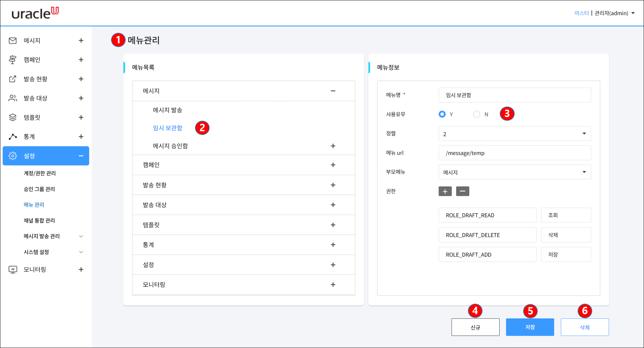Open 채널 통합 관리 in the sidebar
The width and height of the screenshot is (644, 348).
click(x=39, y=221)
